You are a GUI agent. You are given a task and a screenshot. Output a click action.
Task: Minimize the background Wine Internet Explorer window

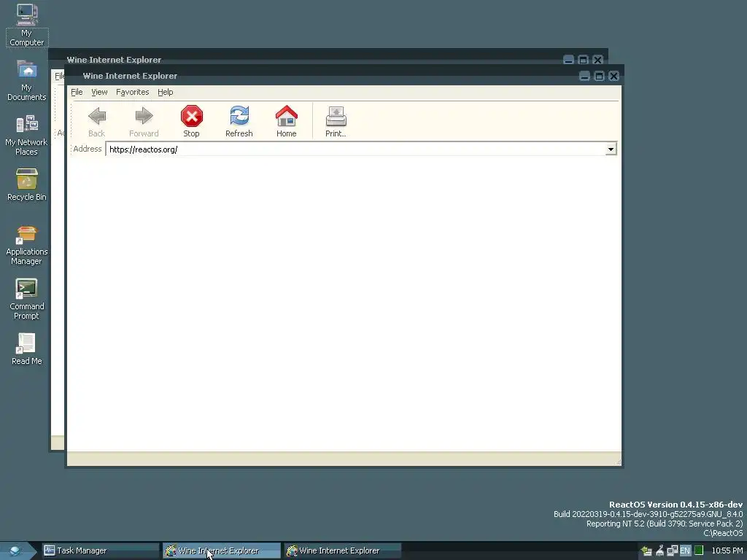point(568,60)
